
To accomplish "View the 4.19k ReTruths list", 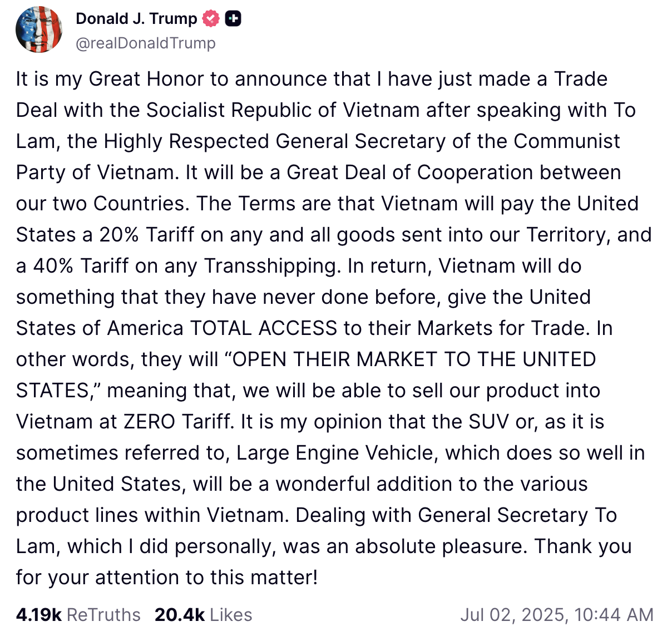I will (78, 615).
